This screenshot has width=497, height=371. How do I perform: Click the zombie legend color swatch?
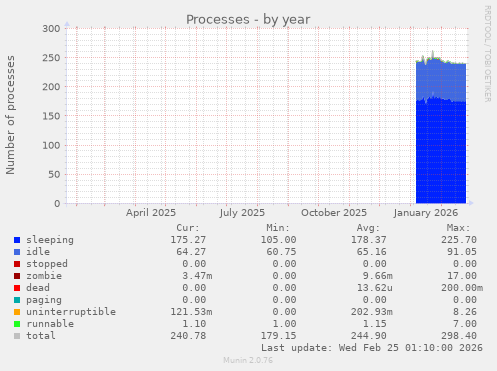pyautogui.click(x=17, y=276)
